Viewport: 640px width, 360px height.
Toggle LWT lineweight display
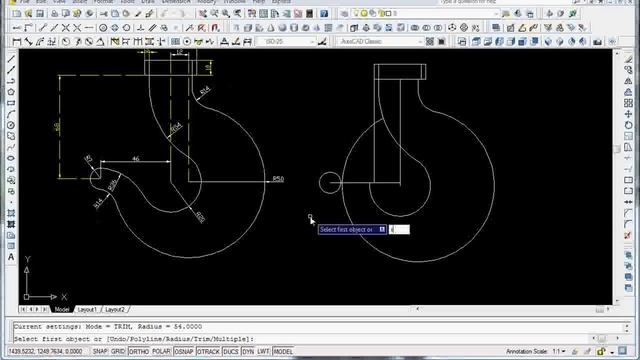(263, 351)
